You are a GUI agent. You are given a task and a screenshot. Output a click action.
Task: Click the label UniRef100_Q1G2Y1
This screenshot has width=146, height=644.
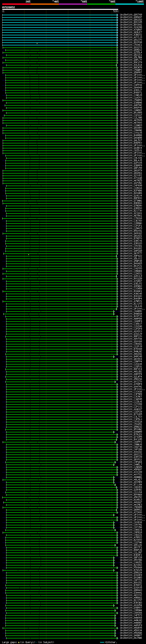(131, 48)
